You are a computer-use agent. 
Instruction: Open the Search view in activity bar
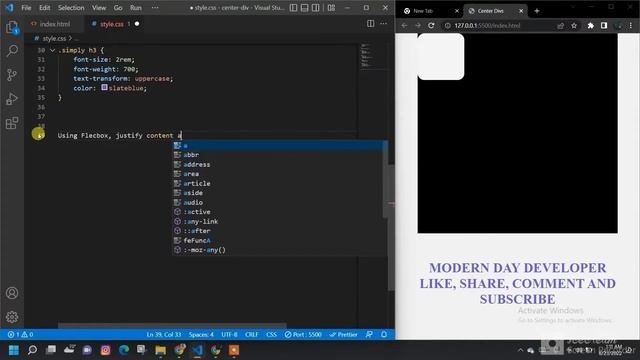tap(12, 51)
